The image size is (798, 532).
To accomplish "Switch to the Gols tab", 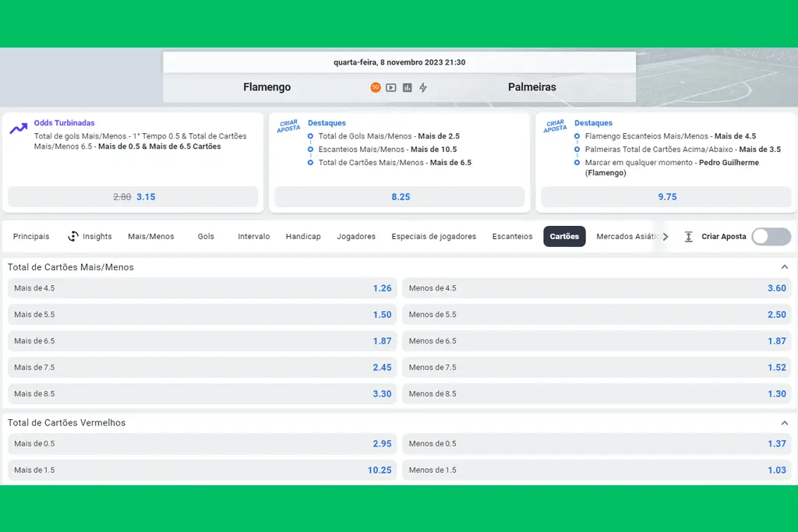I will (x=206, y=237).
